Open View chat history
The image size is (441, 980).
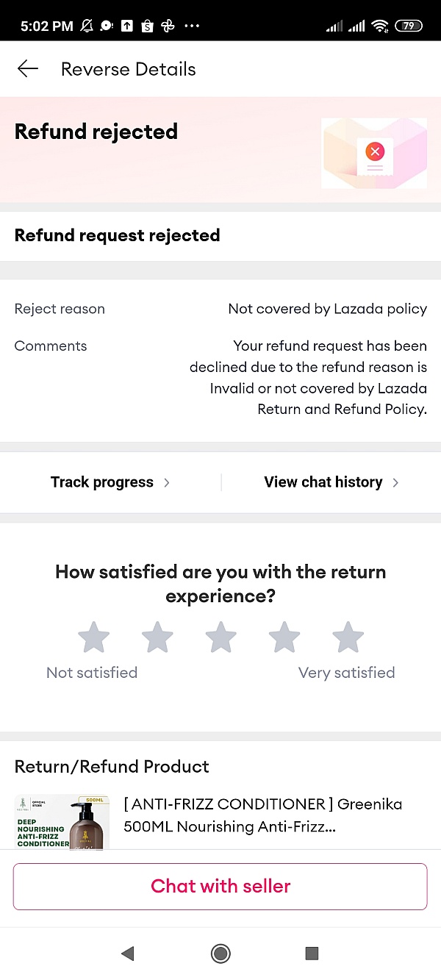click(323, 482)
